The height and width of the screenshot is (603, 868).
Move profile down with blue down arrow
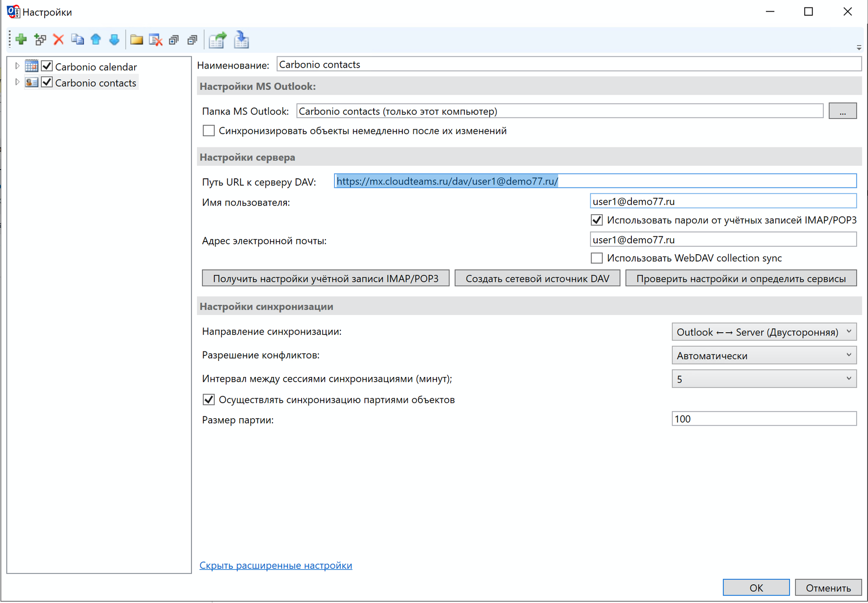(114, 40)
